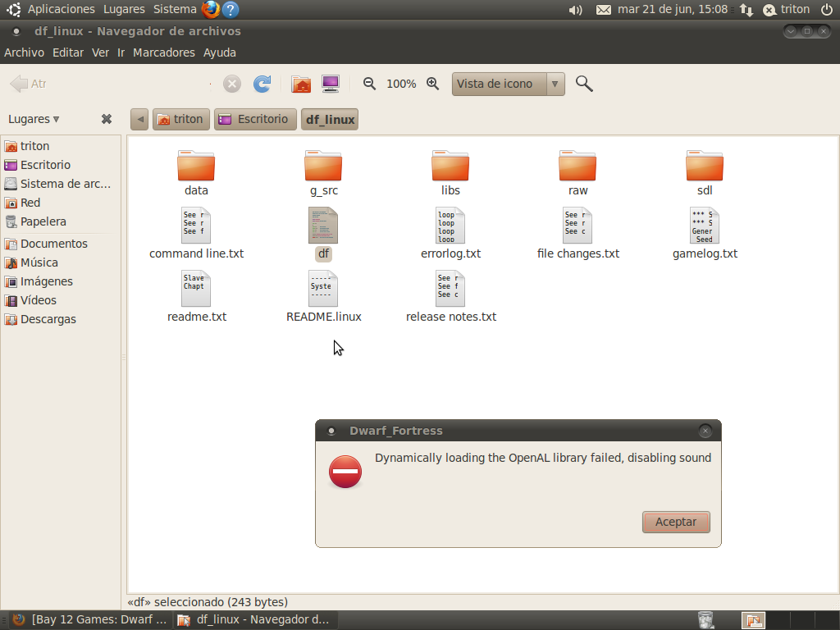
Task: Select triton in the sidebar
Action: (61, 146)
